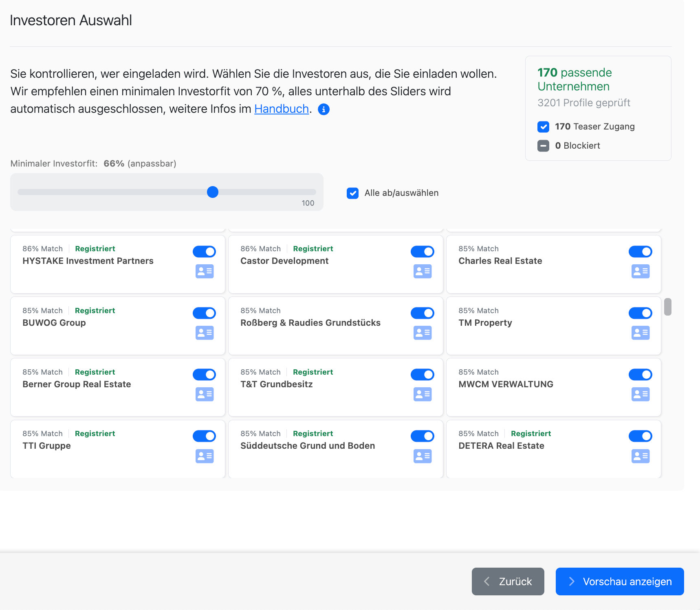
Task: Click Vorschau anzeigen button
Action: (620, 581)
